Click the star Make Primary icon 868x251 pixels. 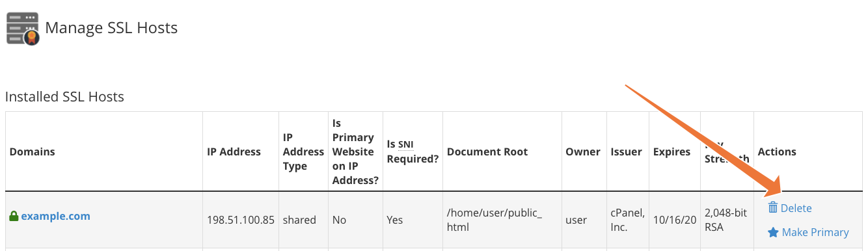[773, 232]
